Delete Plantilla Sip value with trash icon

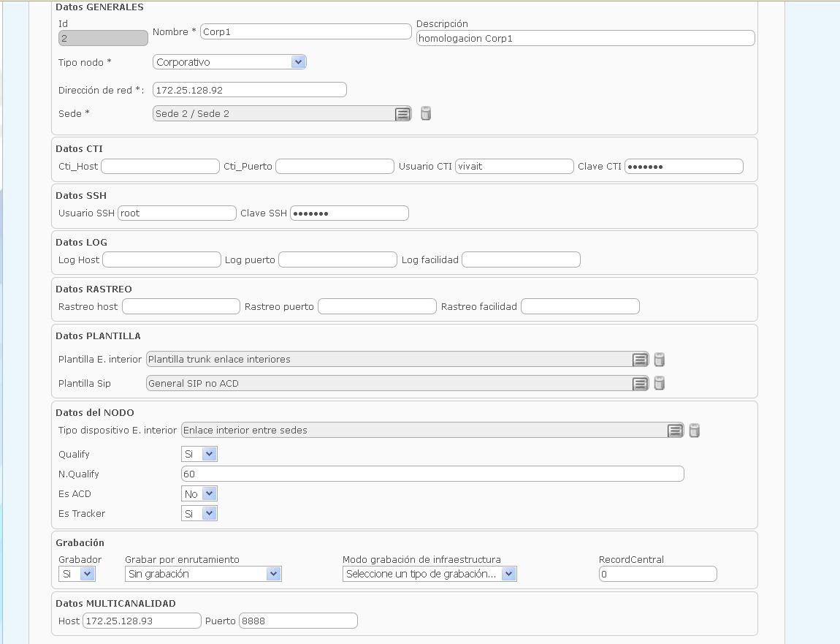point(660,383)
